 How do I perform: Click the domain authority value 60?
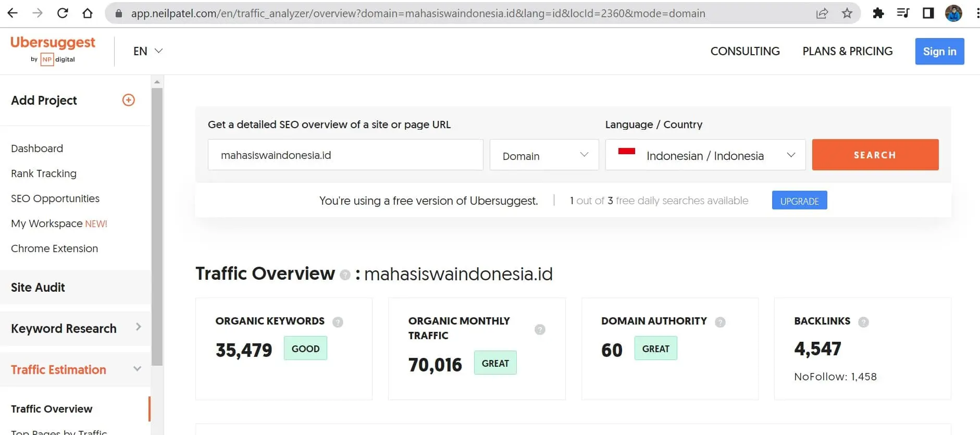click(x=612, y=350)
